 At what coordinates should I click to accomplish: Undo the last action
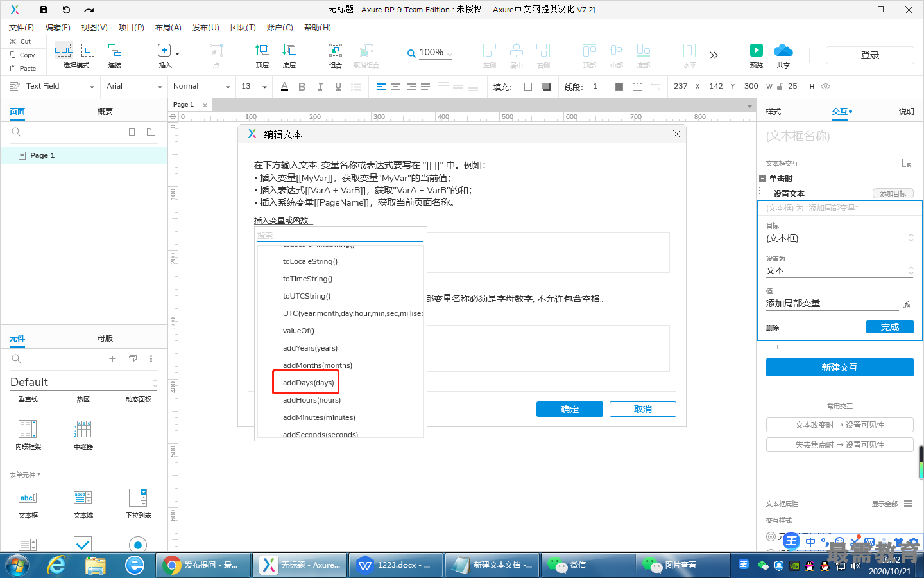(x=66, y=10)
